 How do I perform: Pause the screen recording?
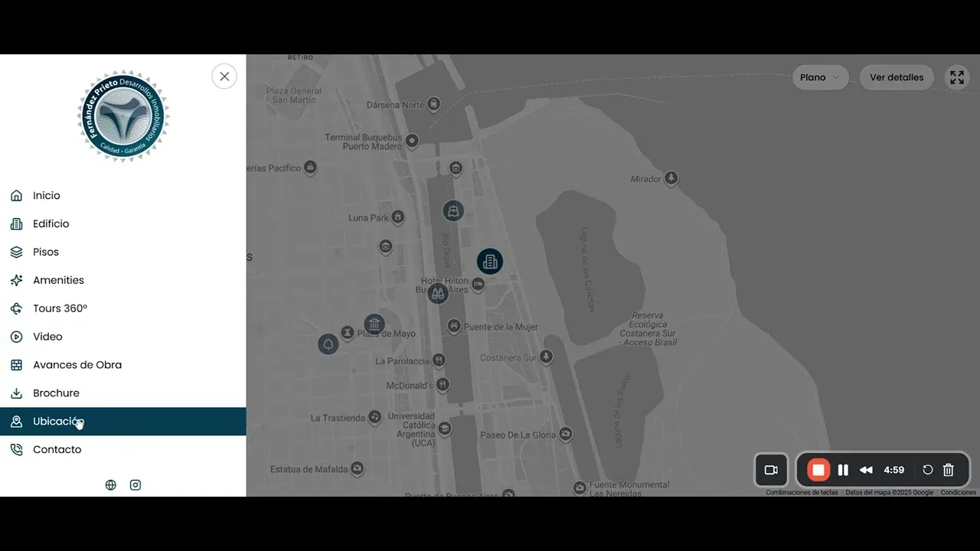843,470
